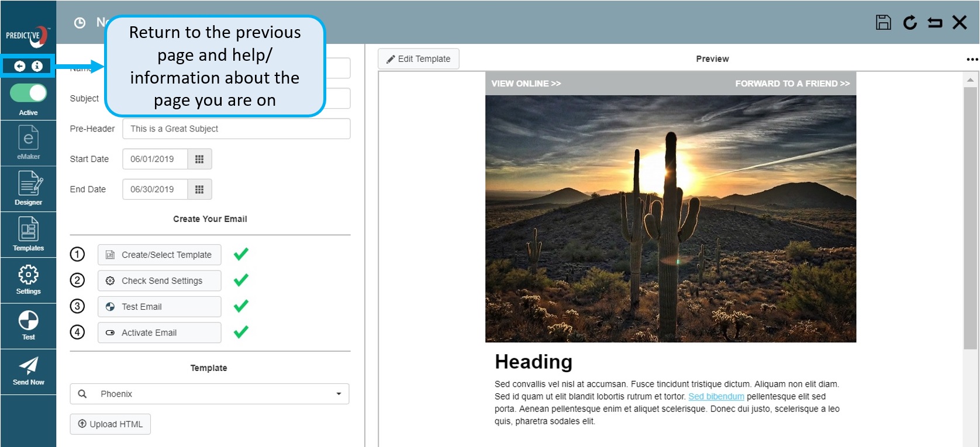Screen dimensions: 980x447
Task: Click the Edit Template button
Action: click(418, 59)
